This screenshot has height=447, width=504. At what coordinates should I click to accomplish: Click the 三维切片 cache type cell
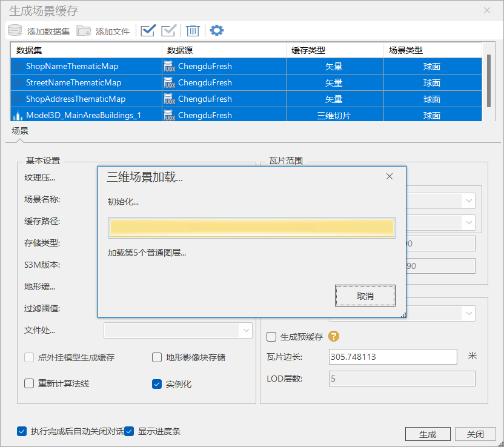click(x=335, y=115)
